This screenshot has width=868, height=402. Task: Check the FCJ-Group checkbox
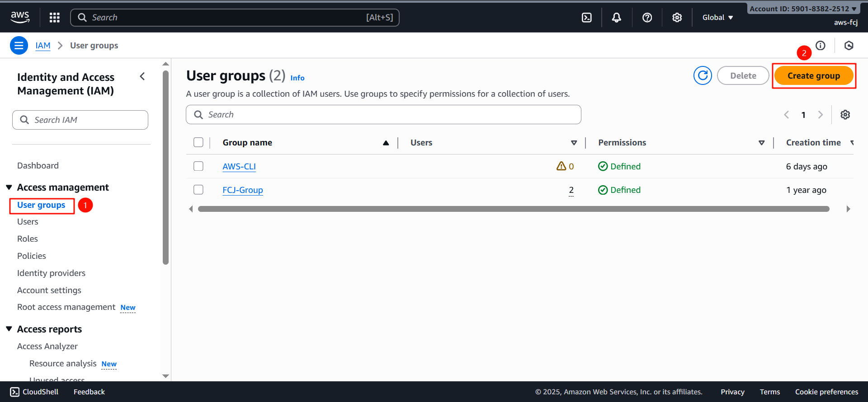pyautogui.click(x=198, y=190)
